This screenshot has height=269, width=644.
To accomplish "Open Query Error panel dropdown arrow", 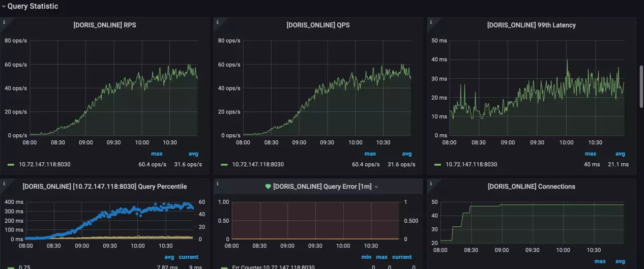I will coord(376,187).
